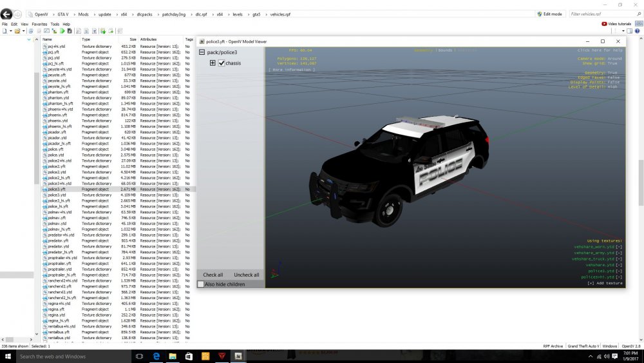Image resolution: width=644 pixels, height=363 pixels.
Task: Open the Tools menu
Action: click(55, 24)
